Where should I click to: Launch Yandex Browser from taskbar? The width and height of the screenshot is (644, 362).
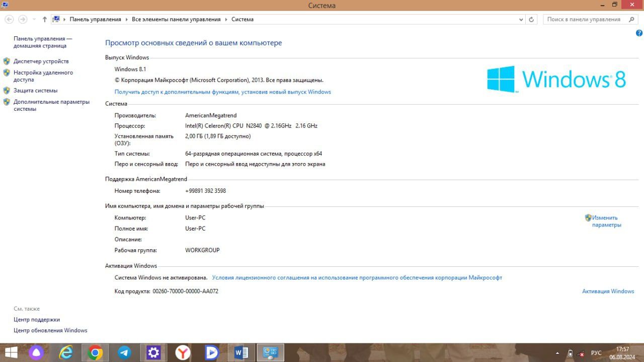(183, 352)
